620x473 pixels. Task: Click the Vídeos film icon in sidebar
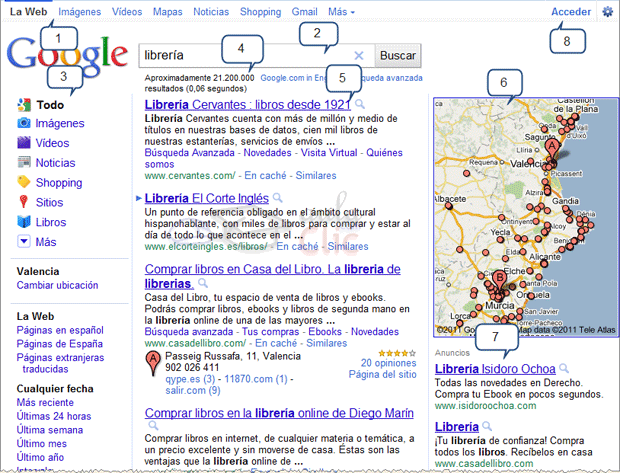coord(24,143)
